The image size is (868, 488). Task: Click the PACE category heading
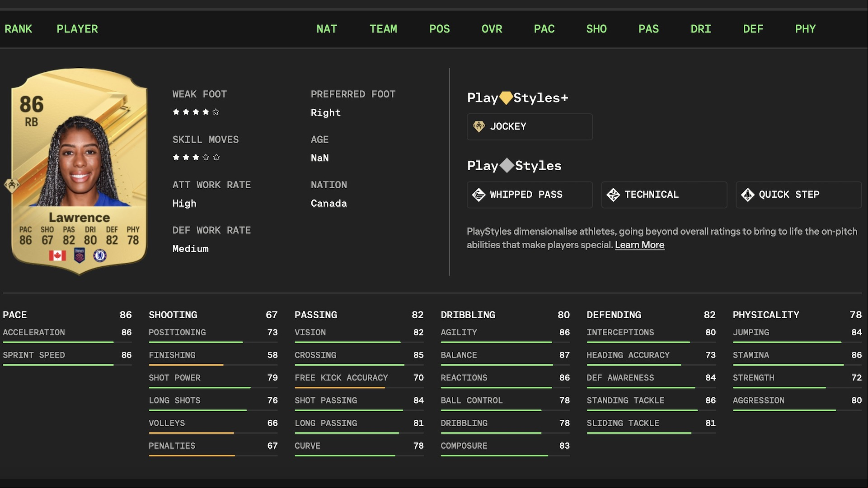coord(15,315)
